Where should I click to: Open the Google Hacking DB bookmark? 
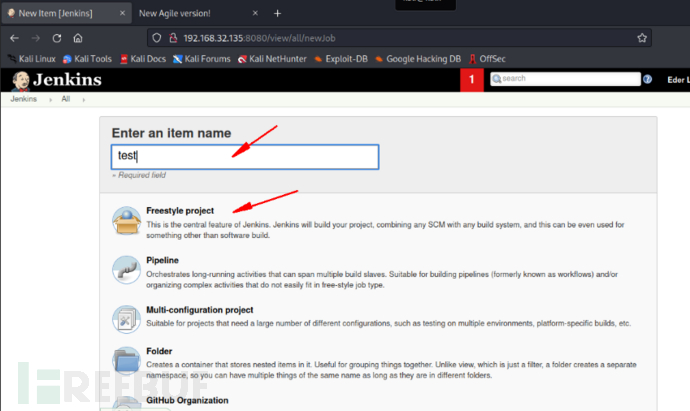point(418,59)
